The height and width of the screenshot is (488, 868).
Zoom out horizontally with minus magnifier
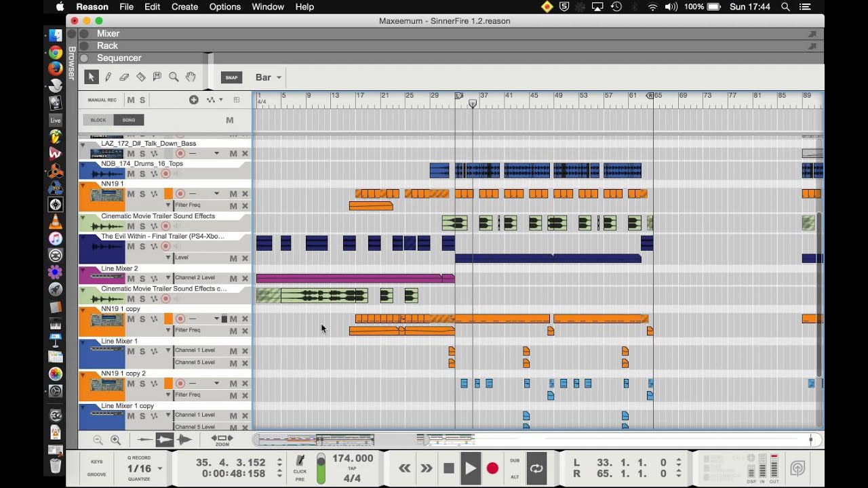[98, 440]
